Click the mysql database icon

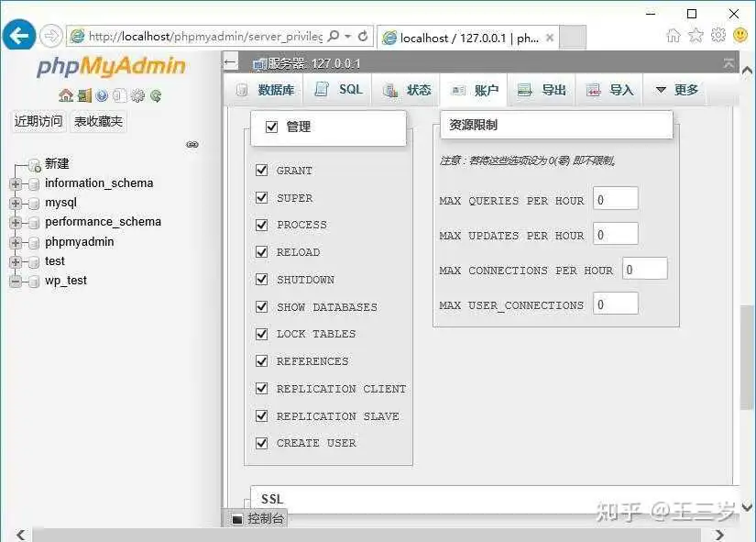coord(34,204)
